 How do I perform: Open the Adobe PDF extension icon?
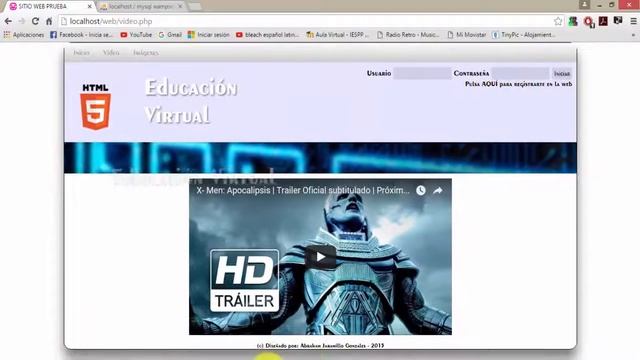point(603,21)
